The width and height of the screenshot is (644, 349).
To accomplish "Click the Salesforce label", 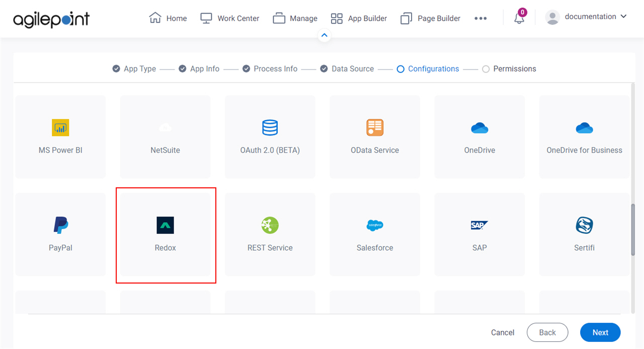I will coord(375,248).
